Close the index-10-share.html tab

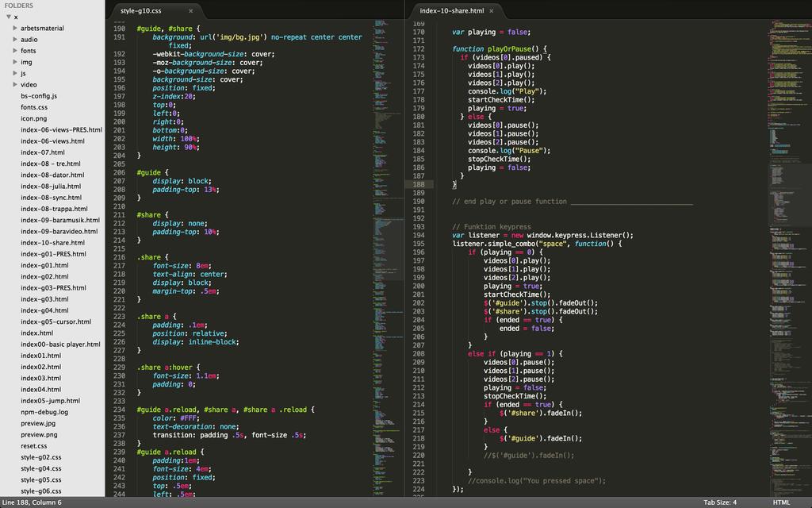tap(492, 11)
